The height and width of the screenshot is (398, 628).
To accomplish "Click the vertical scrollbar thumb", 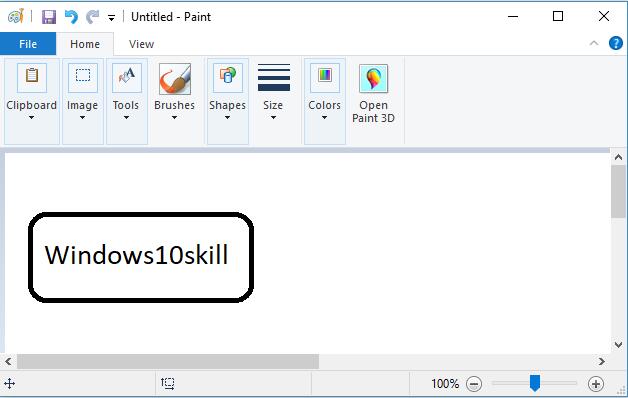I will click(x=618, y=192).
